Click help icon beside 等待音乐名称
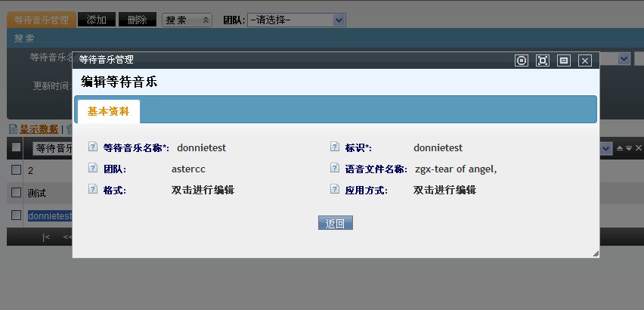The width and height of the screenshot is (644, 310). 93,147
